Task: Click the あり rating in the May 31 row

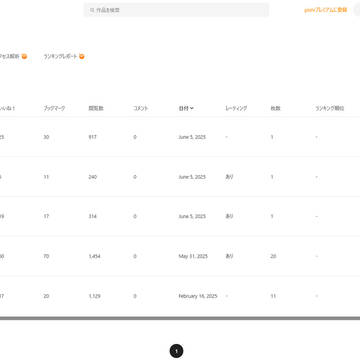Action: 229,256
